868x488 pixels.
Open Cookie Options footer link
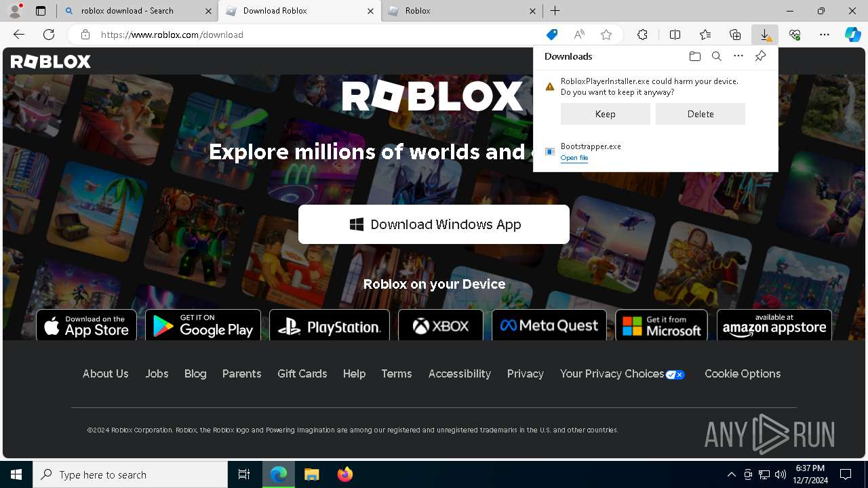[x=743, y=373]
